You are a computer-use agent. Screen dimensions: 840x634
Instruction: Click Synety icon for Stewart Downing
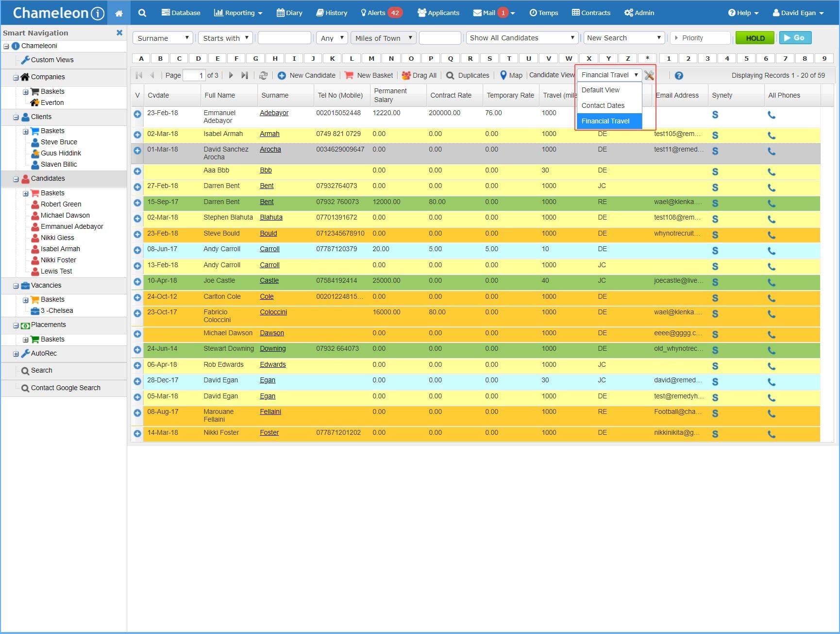point(715,350)
